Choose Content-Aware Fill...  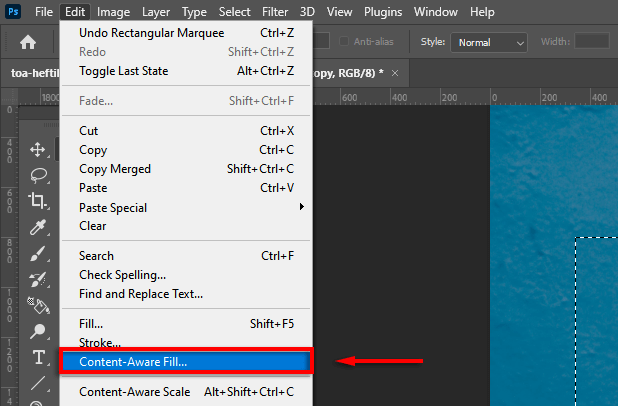[x=186, y=361]
